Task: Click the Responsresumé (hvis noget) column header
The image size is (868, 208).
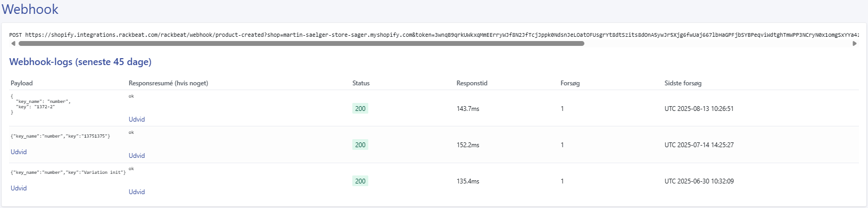Action: [168, 83]
